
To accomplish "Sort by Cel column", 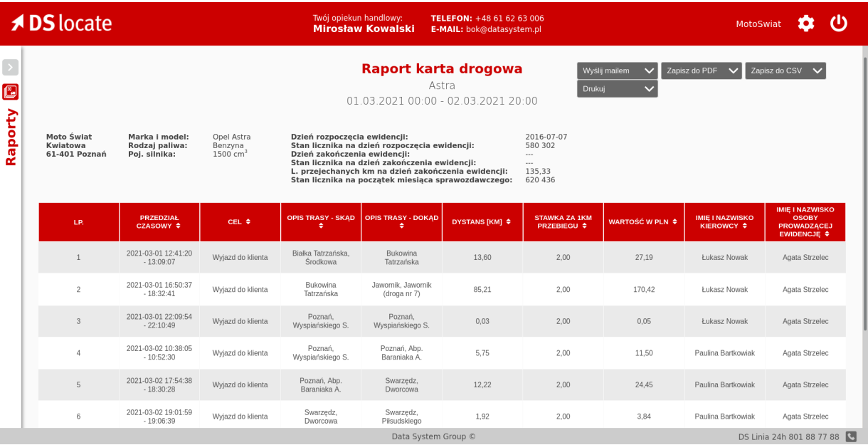I will [240, 222].
